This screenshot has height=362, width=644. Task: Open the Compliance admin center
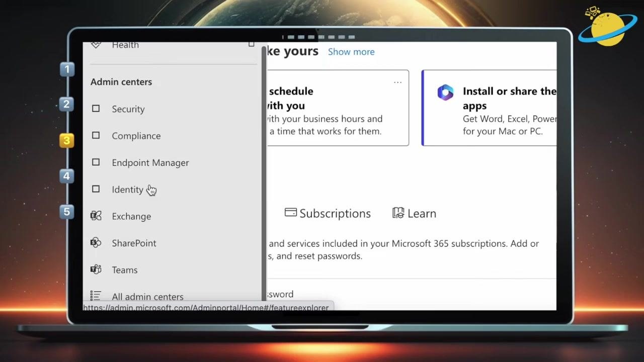click(136, 136)
